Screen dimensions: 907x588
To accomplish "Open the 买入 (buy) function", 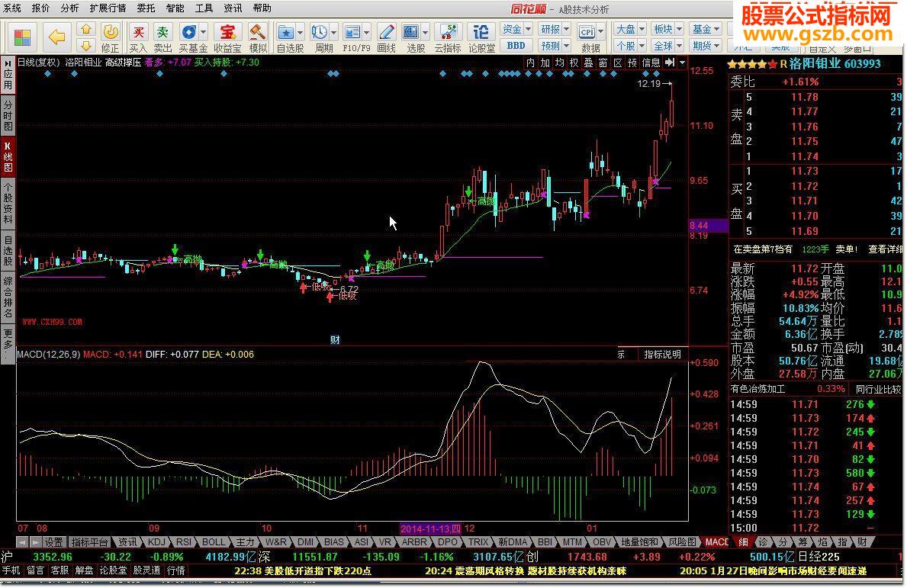I will [138, 38].
